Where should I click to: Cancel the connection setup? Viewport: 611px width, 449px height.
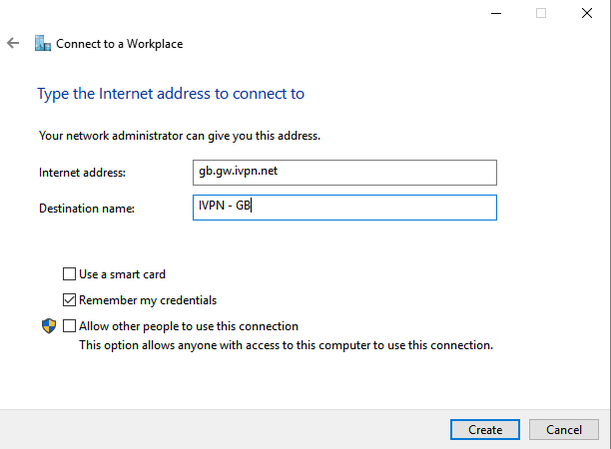[563, 429]
